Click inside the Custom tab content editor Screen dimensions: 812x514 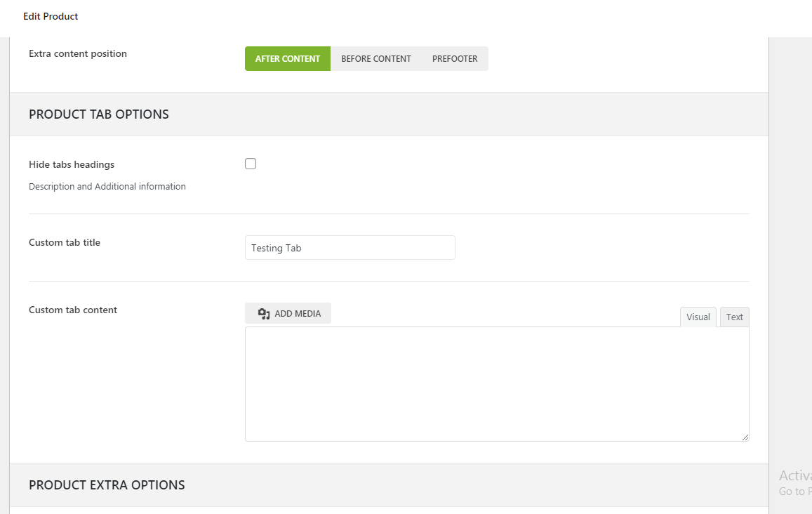[497, 383]
